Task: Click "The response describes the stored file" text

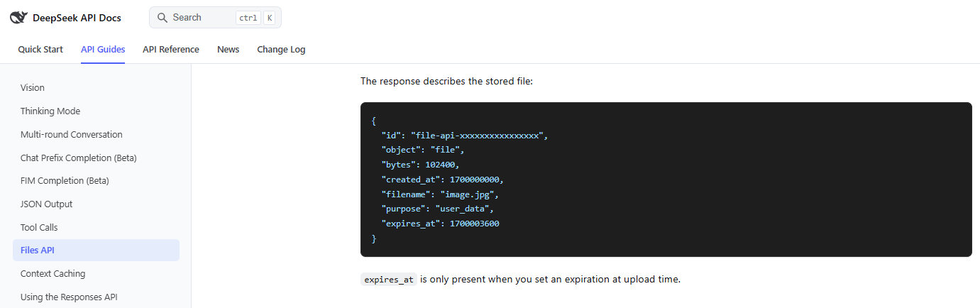Action: click(446, 82)
